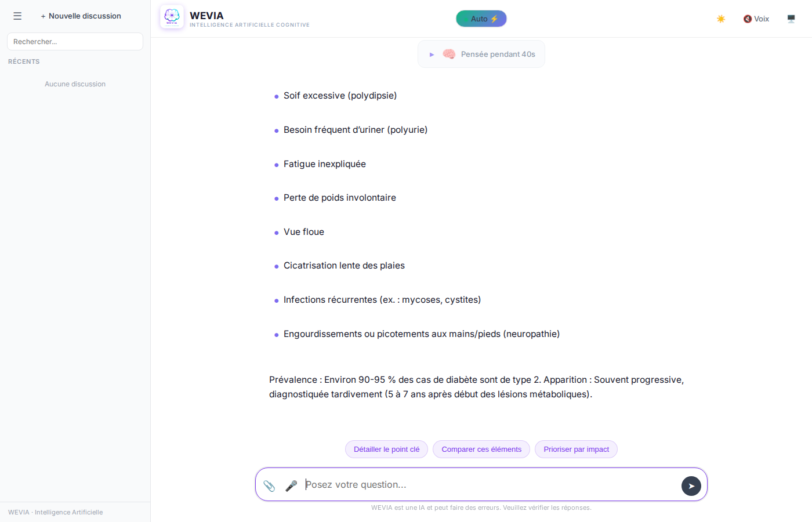Viewport: 812px width, 522px height.
Task: Pick 'Prioriser par impact' suggestion
Action: (576, 449)
